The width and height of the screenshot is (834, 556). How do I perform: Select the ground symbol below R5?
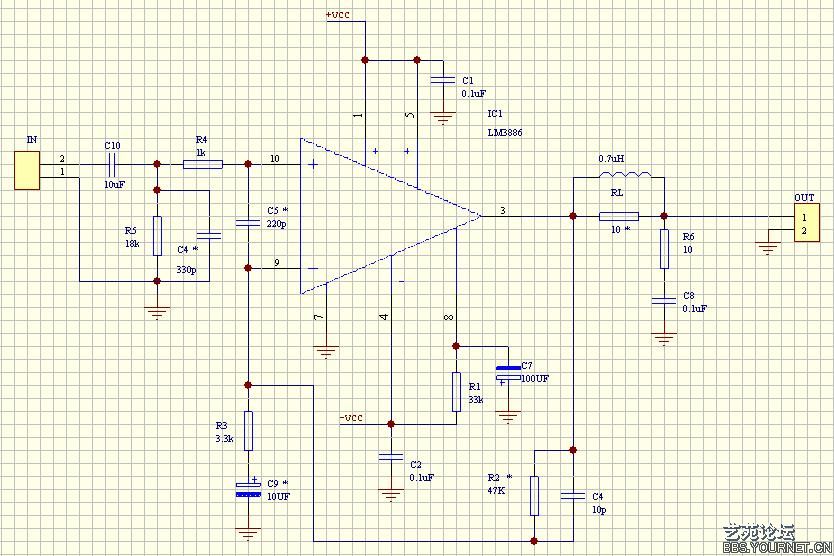157,313
